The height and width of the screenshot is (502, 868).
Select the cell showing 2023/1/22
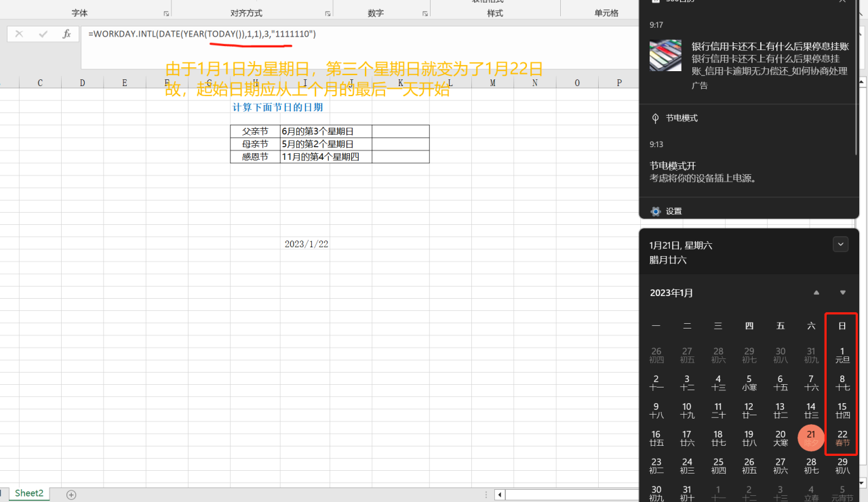point(307,244)
